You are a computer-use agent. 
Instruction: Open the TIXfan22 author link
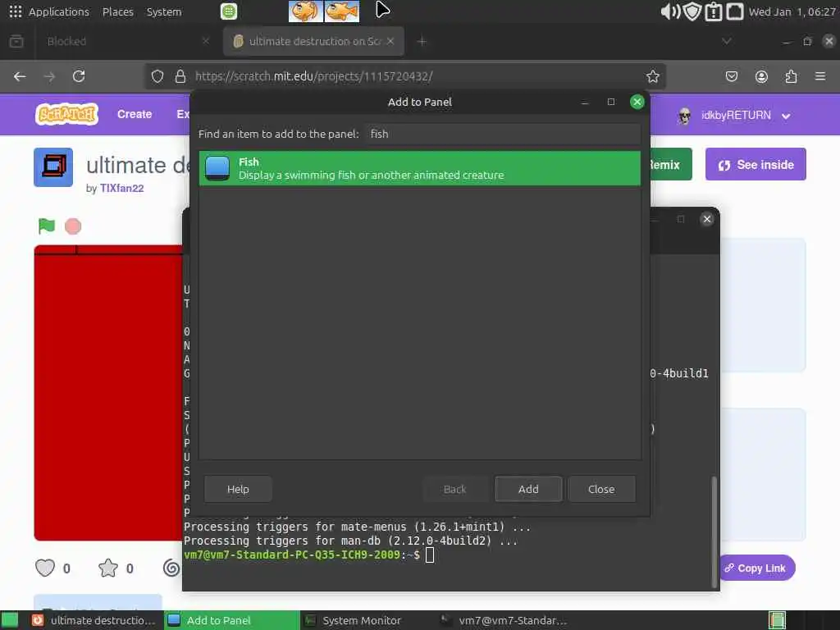(x=121, y=188)
